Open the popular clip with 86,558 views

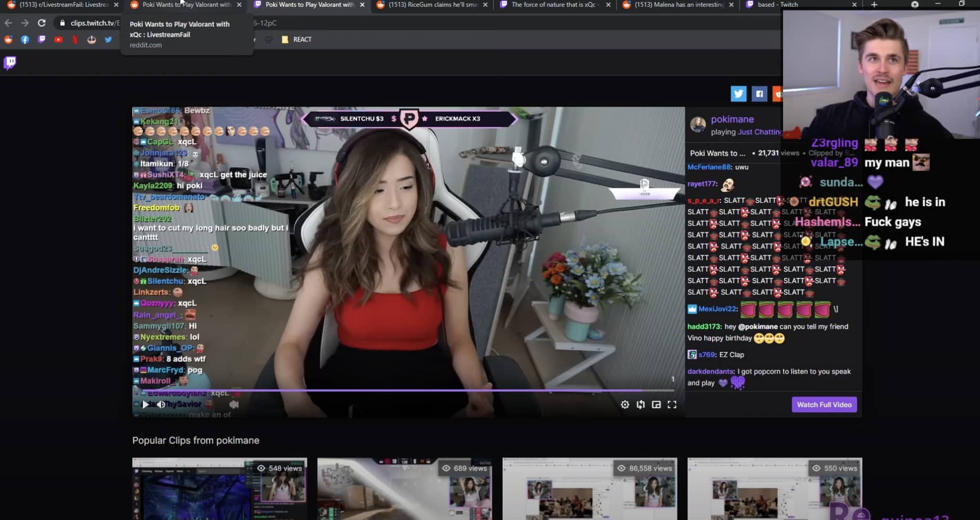[x=590, y=488]
